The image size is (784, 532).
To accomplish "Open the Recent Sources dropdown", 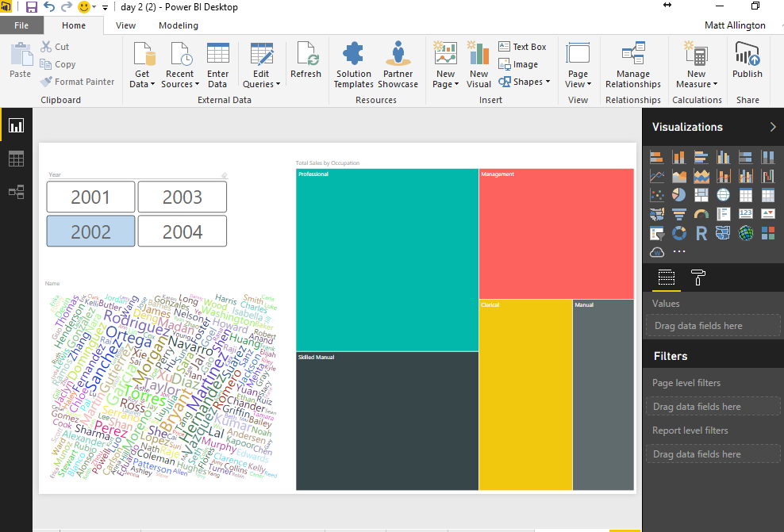I will coord(180,79).
